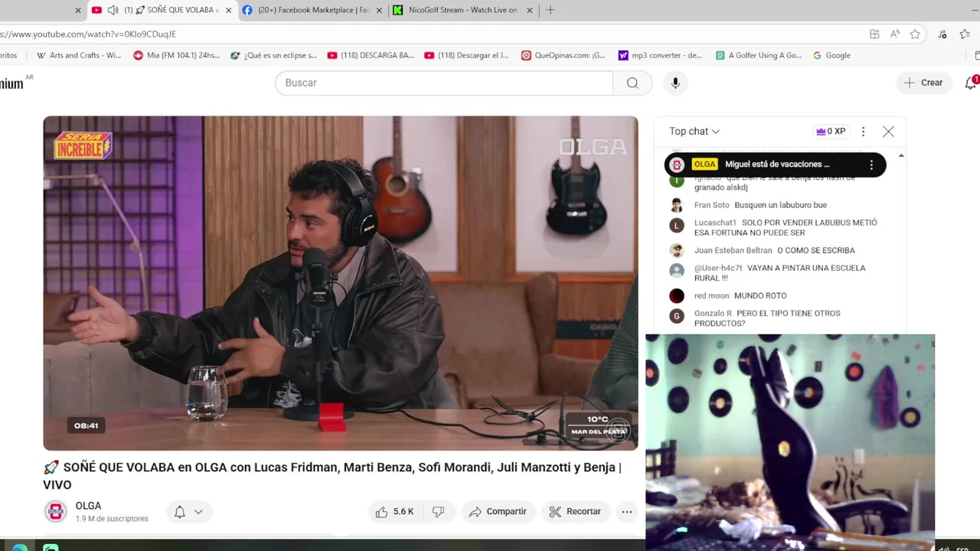This screenshot has height=551, width=980.
Task: Click the search magnifier button
Action: click(x=632, y=83)
